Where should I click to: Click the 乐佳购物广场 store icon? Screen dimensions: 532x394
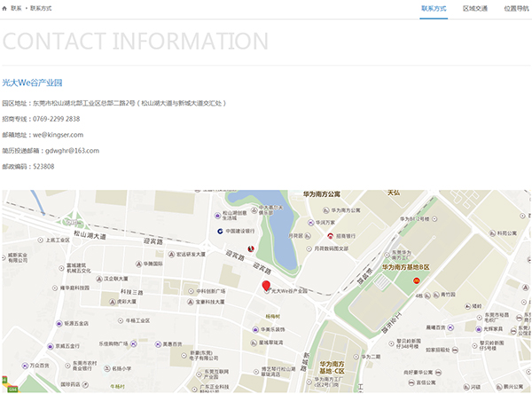click(134, 343)
